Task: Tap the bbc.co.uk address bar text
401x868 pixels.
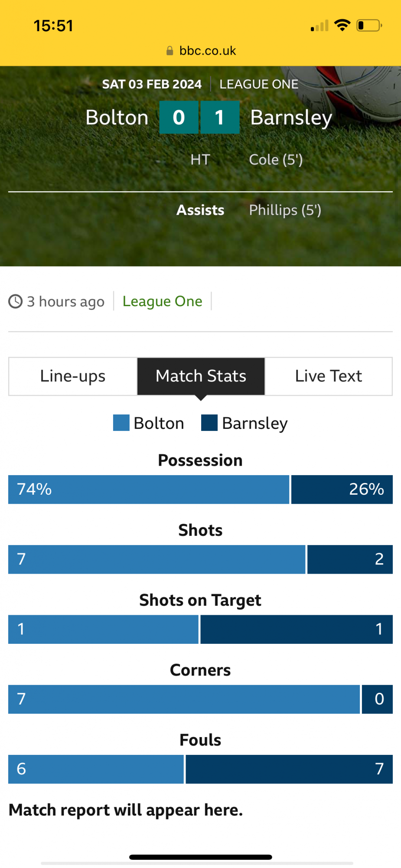Action: coord(208,51)
